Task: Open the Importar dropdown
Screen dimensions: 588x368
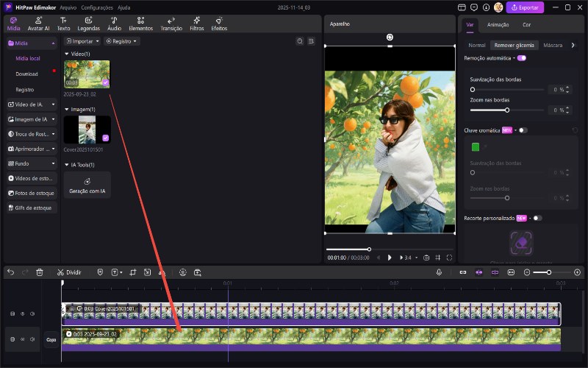Action: click(82, 41)
